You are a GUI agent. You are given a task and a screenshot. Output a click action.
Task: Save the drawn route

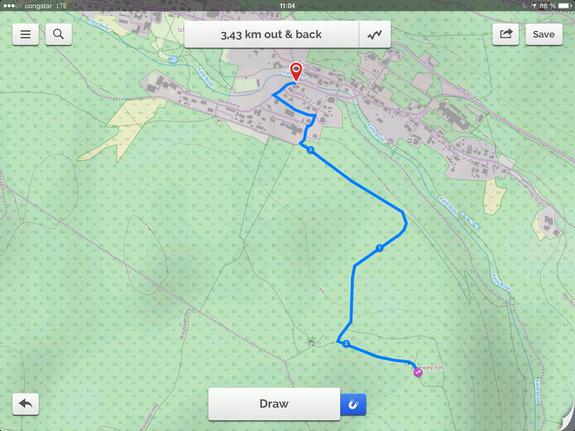(543, 34)
